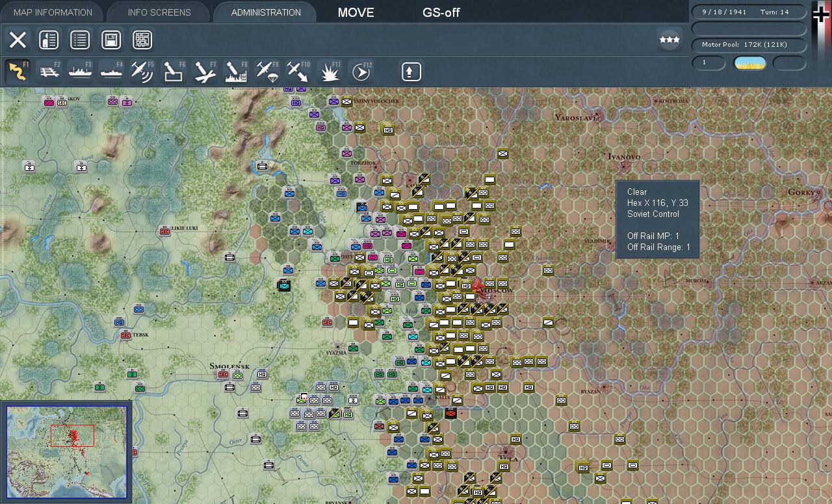Image resolution: width=832 pixels, height=504 pixels.
Task: Click the MOVE mode label
Action: [356, 12]
